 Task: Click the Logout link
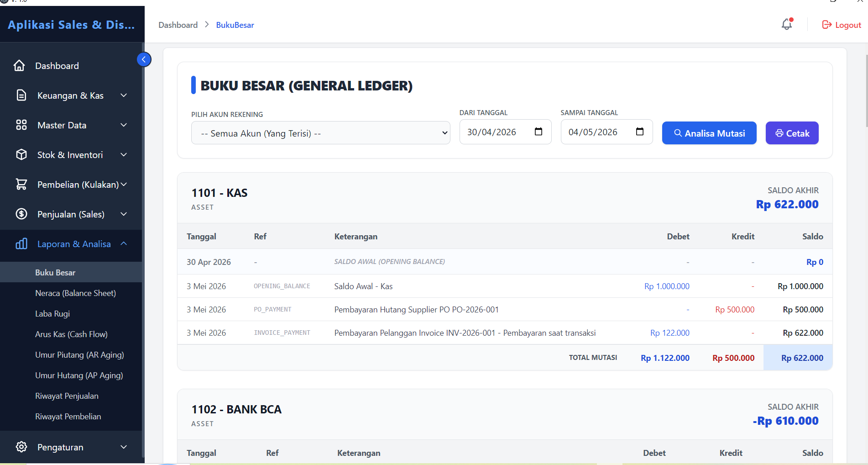click(842, 25)
